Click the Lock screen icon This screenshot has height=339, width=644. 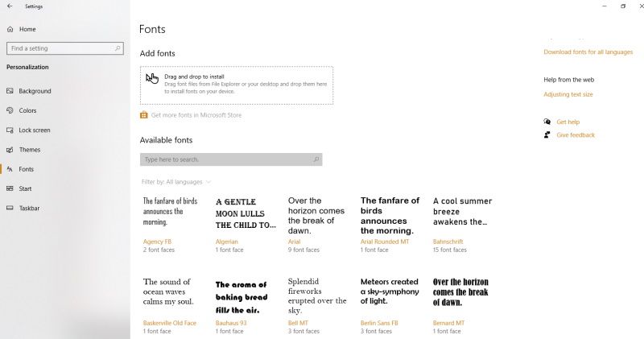coord(10,130)
